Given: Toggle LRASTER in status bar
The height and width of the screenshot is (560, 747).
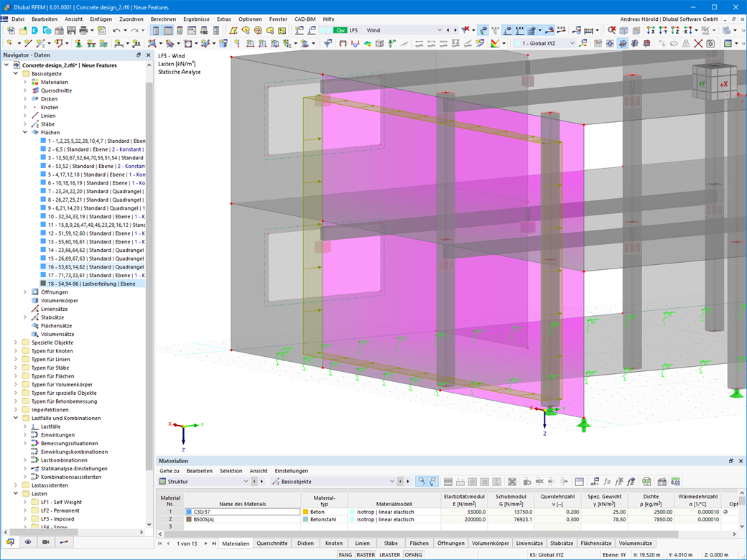Looking at the screenshot, I should click(390, 555).
